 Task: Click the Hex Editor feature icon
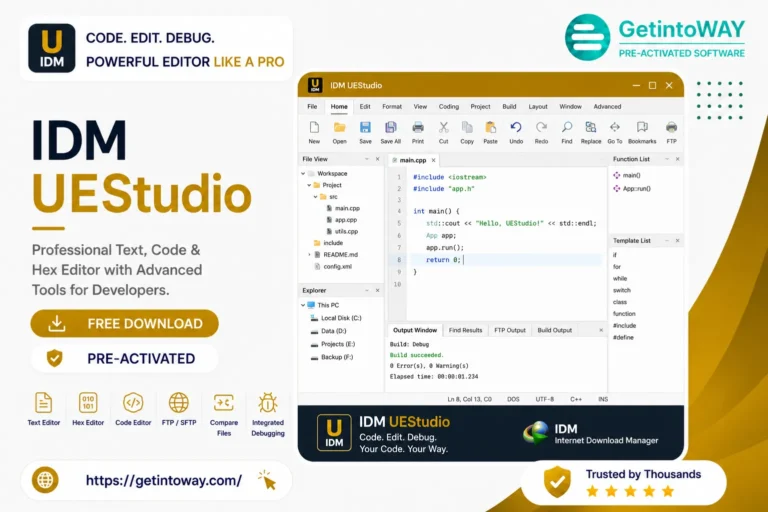point(88,403)
